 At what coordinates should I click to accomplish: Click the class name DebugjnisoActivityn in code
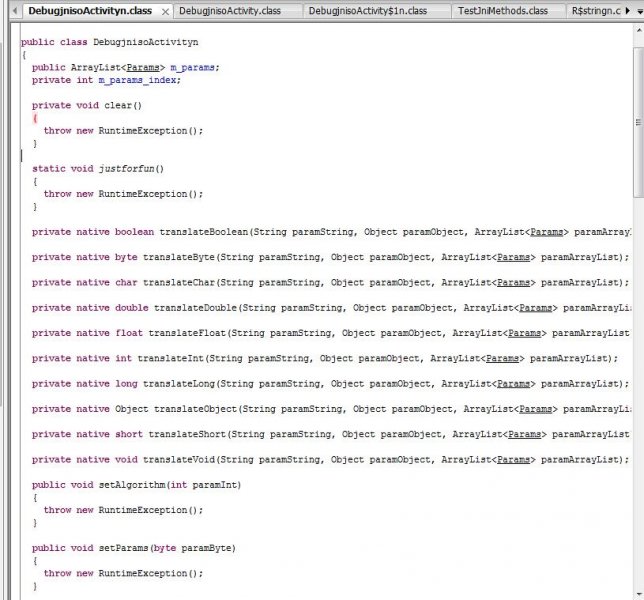(x=145, y=42)
